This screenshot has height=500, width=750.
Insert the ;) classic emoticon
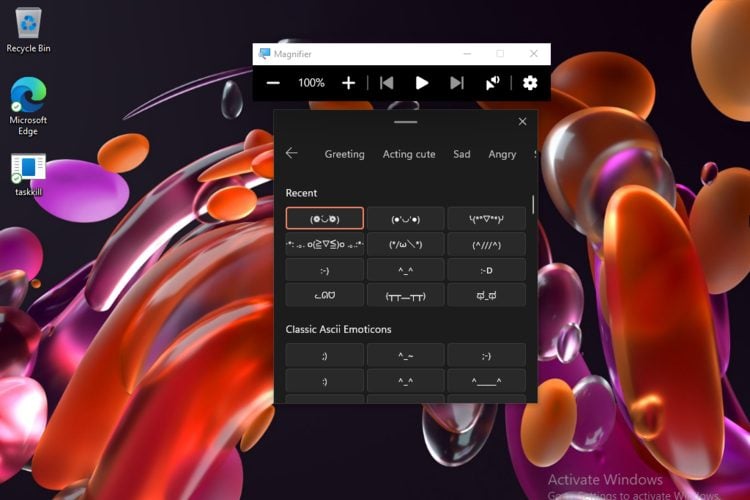pyautogui.click(x=325, y=356)
